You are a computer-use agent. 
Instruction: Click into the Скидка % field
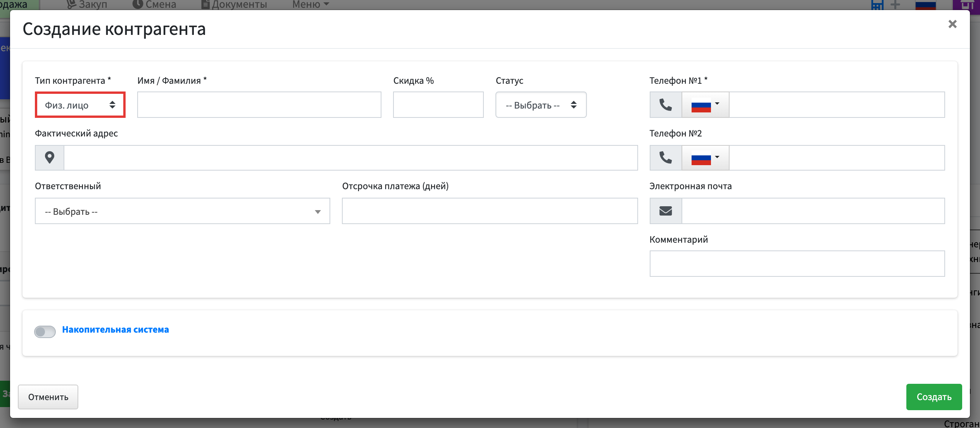click(x=438, y=105)
